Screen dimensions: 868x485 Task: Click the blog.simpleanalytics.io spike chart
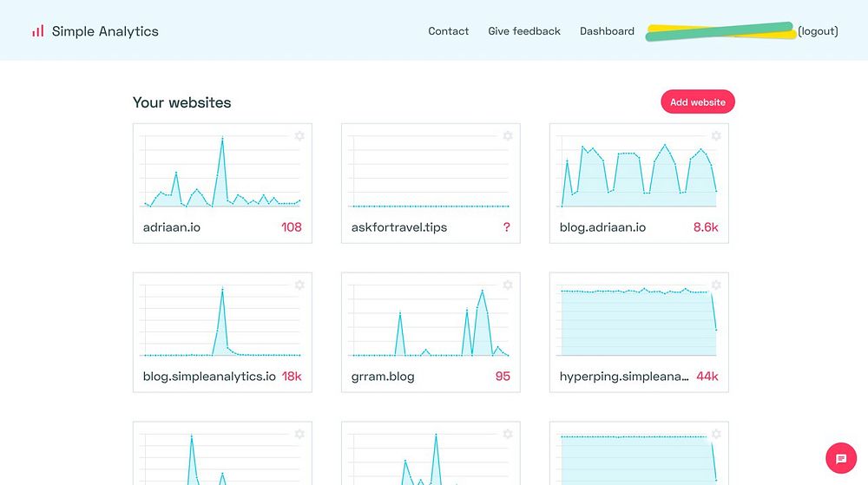(x=220, y=320)
